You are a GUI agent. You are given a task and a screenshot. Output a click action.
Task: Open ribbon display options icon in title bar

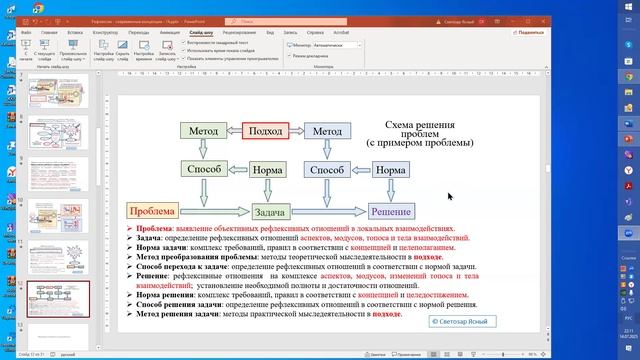tap(497, 21)
